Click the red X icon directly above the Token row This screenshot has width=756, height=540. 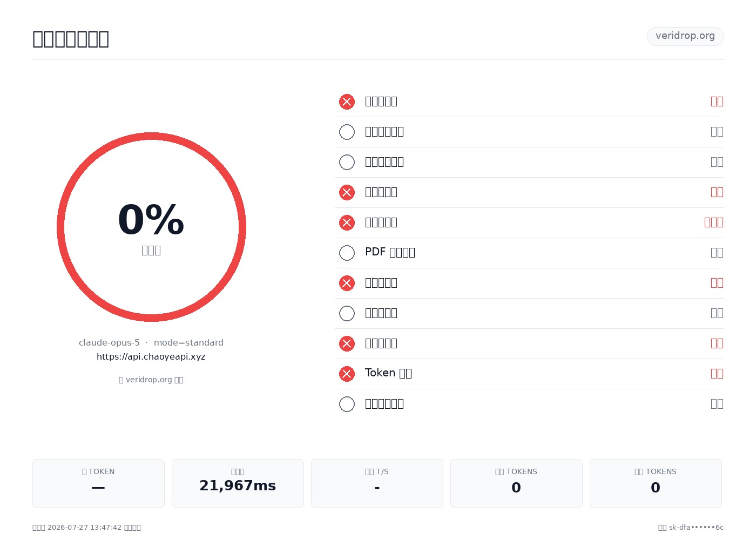click(x=347, y=343)
